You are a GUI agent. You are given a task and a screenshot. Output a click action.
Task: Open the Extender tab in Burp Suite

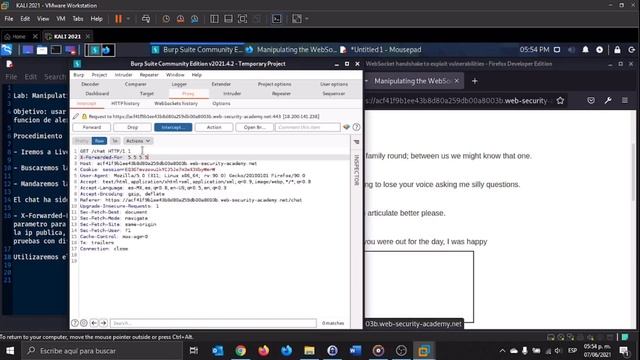221,84
